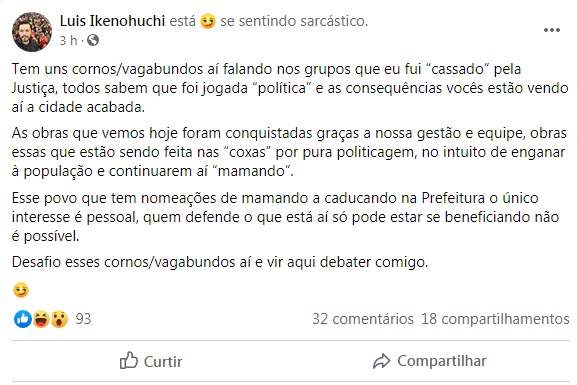Click the thumbs-up icon beside Curtir

(x=129, y=360)
